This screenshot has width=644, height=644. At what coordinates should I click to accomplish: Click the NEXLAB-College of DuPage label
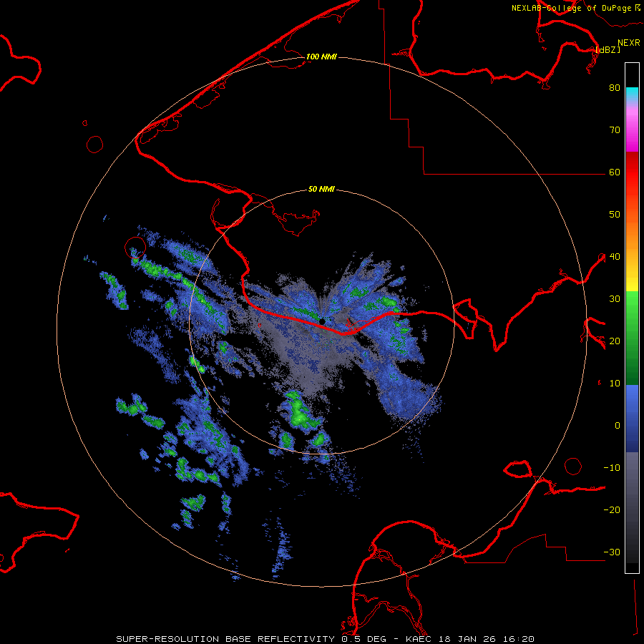pyautogui.click(x=571, y=8)
